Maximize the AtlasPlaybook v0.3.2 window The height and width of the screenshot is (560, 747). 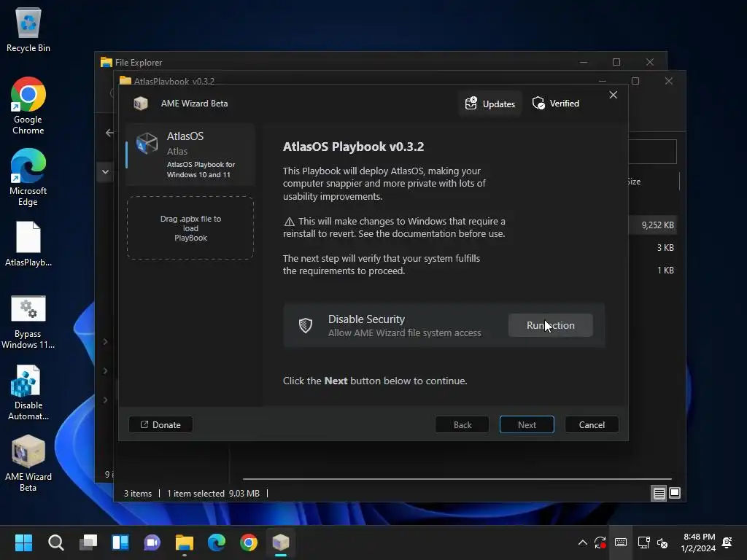[x=635, y=81]
